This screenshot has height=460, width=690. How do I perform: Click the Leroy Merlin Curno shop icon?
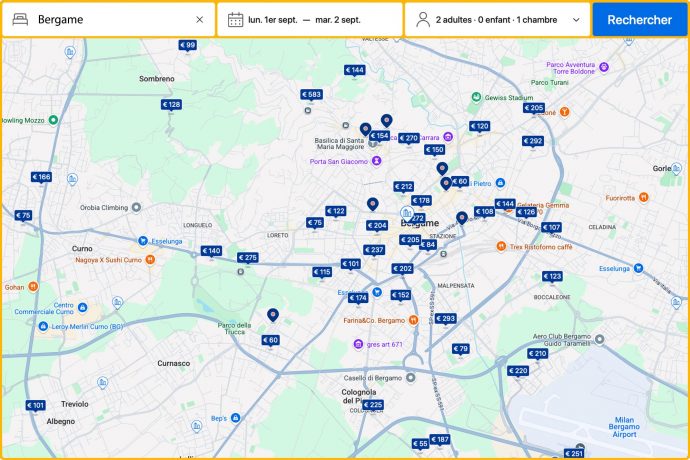(x=43, y=326)
